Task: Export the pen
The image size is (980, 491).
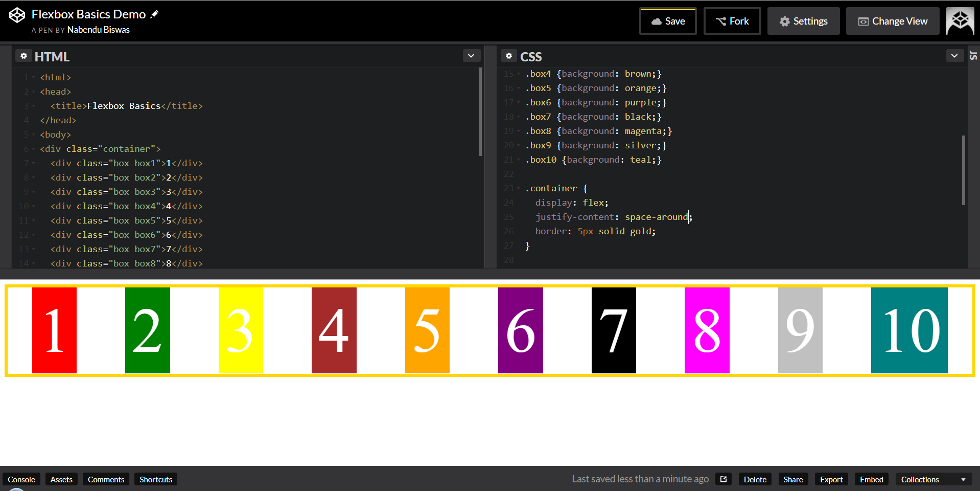Action: (x=831, y=479)
